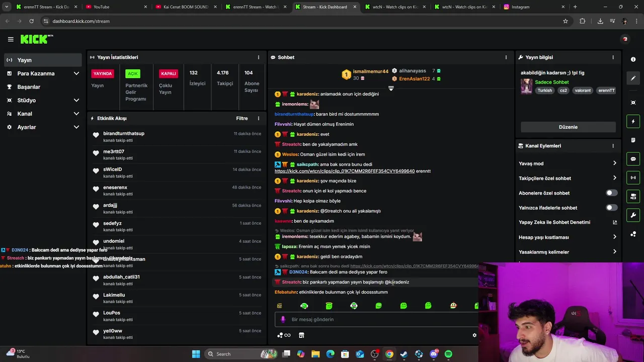Toggle Abonelere özel sohbet switch

pos(611,193)
